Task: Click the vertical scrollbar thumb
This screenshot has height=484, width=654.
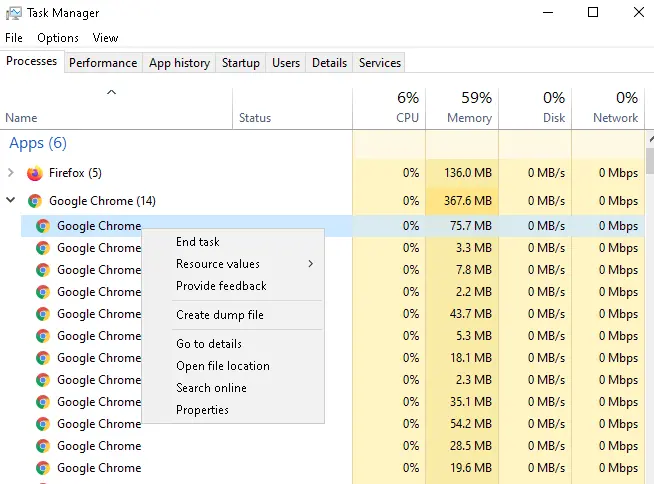Action: click(x=649, y=161)
